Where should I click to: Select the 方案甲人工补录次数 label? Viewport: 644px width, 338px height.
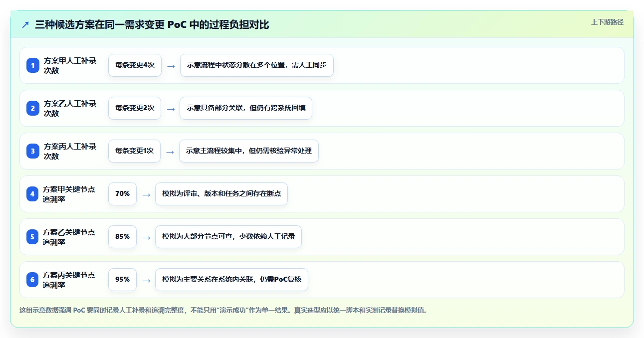pyautogui.click(x=70, y=65)
